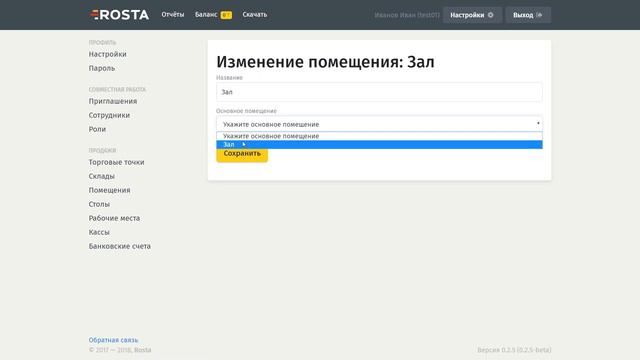The height and width of the screenshot is (360, 640).
Task: Open Настройки in the sidebar
Action: 107,54
